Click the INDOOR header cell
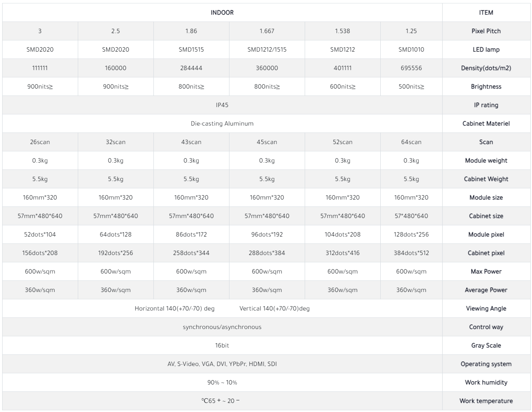 [222, 12]
